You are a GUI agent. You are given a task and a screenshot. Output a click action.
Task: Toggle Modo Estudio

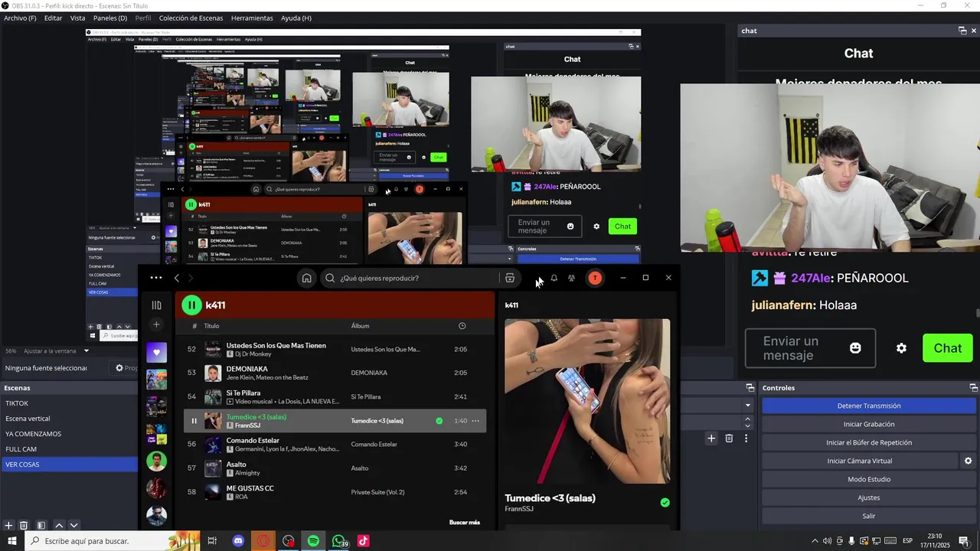pyautogui.click(x=868, y=479)
